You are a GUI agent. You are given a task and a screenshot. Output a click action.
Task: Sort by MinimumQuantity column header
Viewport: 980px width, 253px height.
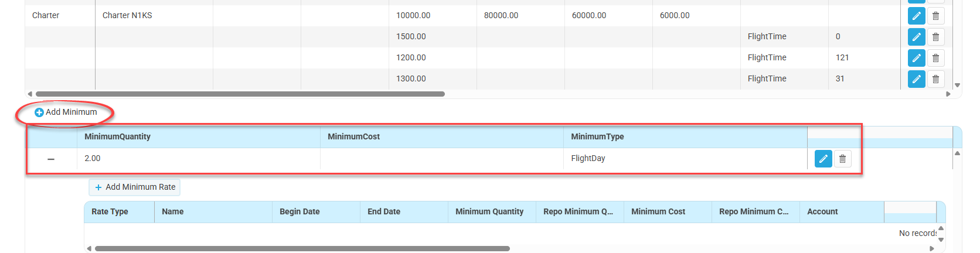pyautogui.click(x=118, y=137)
